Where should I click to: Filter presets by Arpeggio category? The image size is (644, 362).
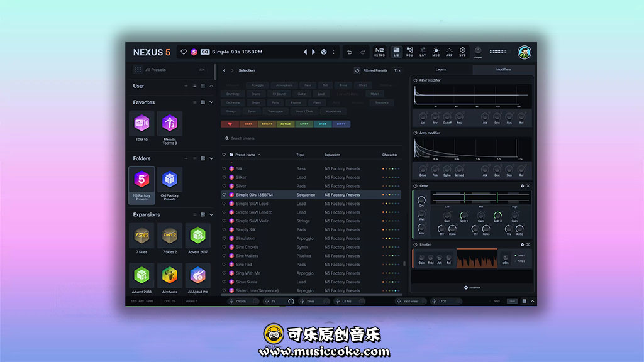[x=257, y=85]
